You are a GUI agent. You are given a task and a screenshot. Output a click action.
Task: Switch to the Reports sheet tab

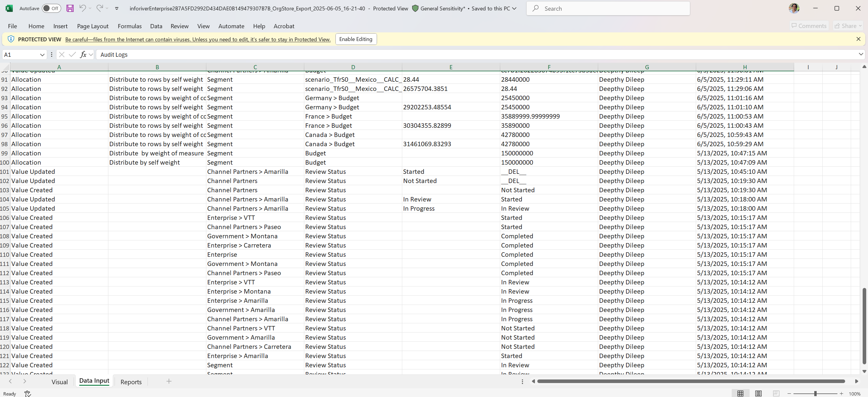(x=131, y=382)
